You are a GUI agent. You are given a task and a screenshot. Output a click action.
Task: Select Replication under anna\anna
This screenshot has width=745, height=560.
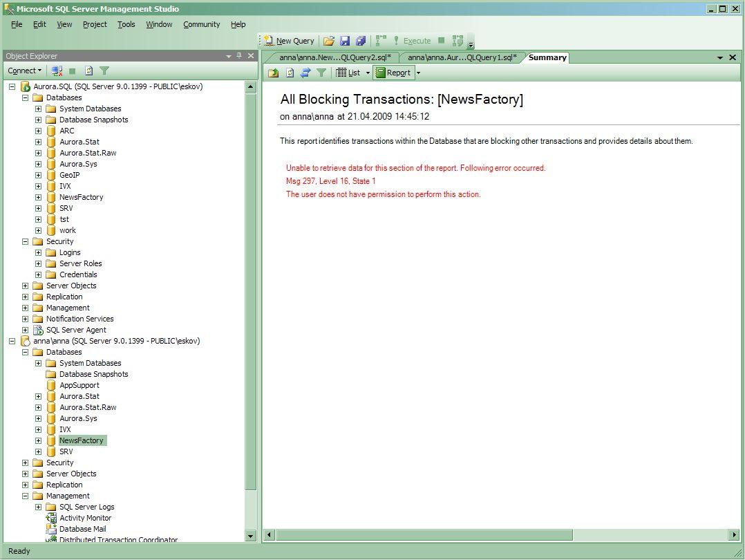click(x=64, y=485)
